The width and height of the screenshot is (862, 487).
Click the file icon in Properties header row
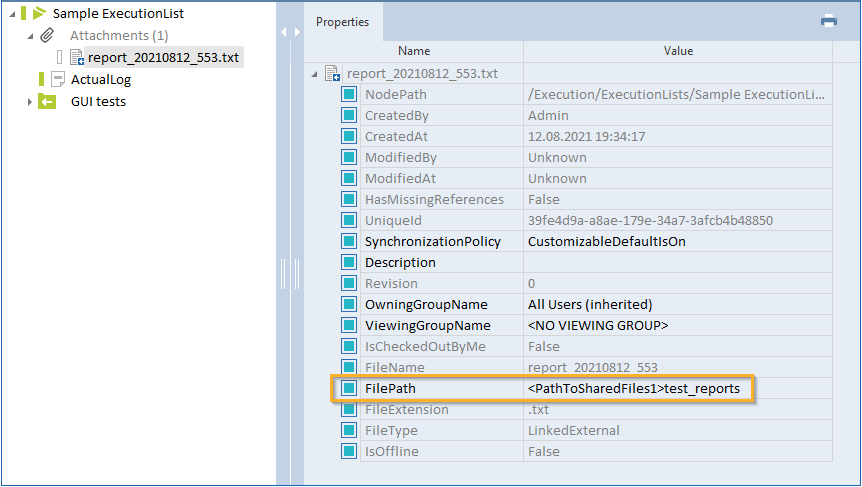tap(334, 73)
